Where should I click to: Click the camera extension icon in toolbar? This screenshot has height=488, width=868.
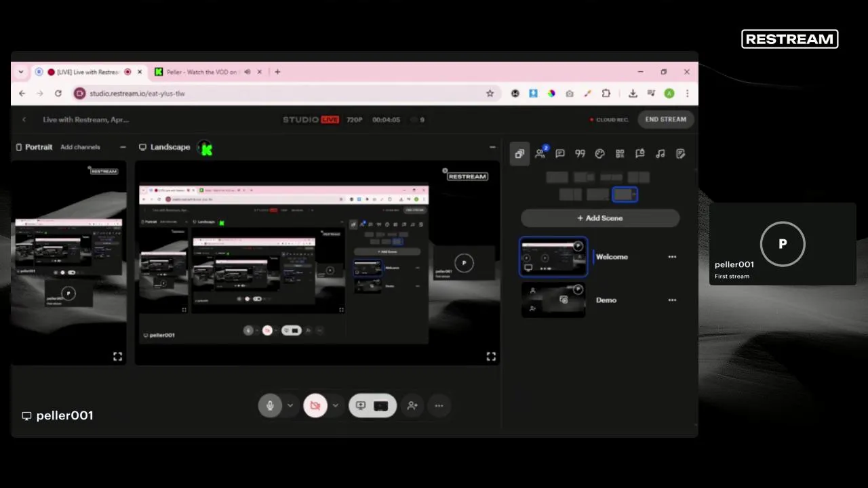(570, 94)
